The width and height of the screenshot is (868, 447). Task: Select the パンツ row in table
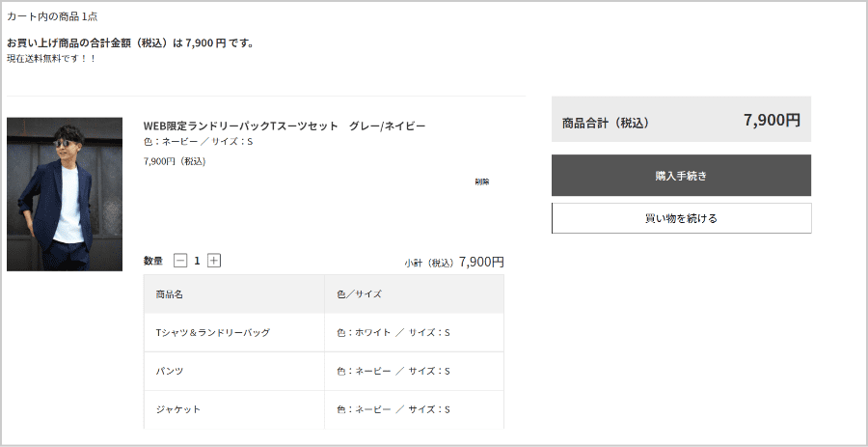click(x=324, y=371)
